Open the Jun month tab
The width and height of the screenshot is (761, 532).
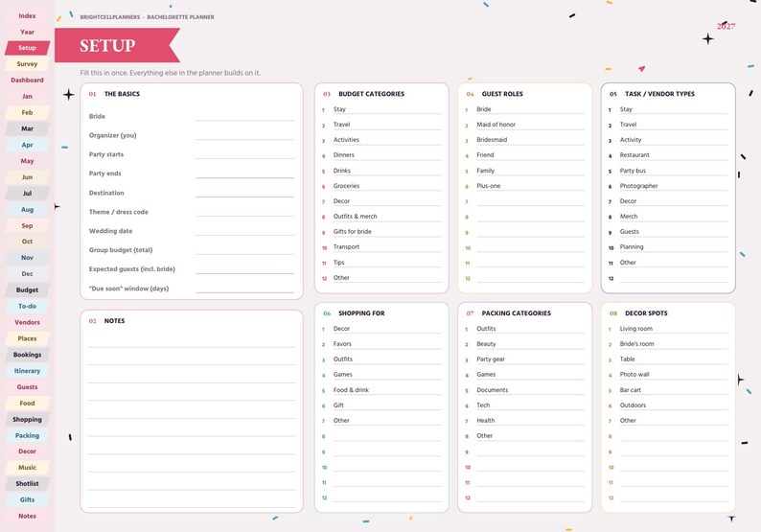coord(27,176)
